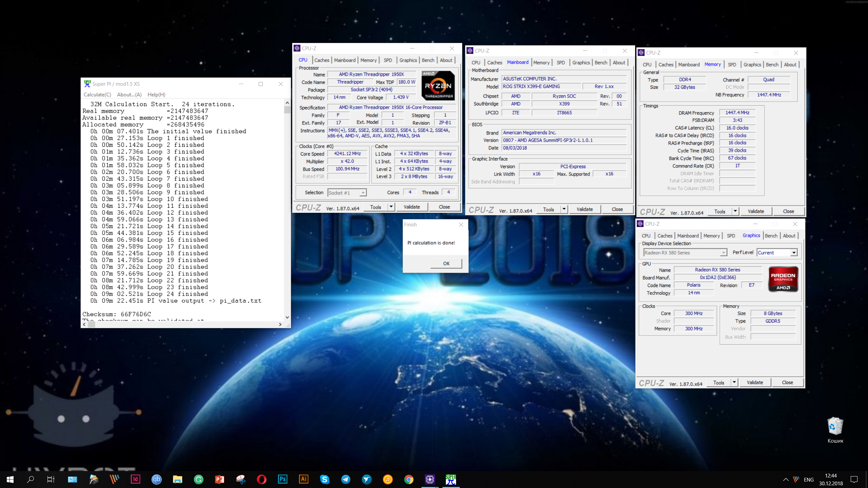Switch to CPU-Z via its taskbar icon

click(430, 479)
